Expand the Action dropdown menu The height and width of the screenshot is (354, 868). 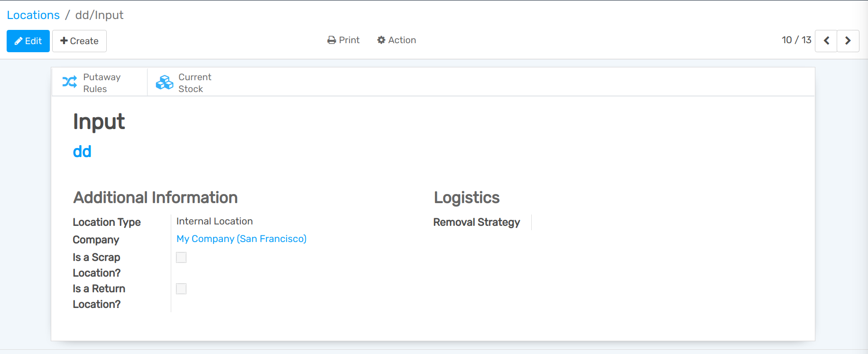point(397,40)
